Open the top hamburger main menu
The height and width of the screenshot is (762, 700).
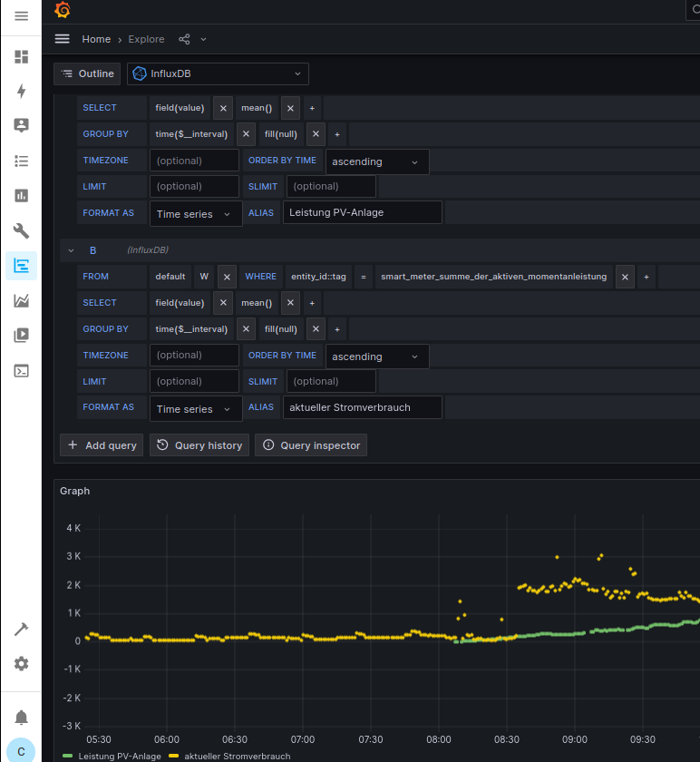22,16
